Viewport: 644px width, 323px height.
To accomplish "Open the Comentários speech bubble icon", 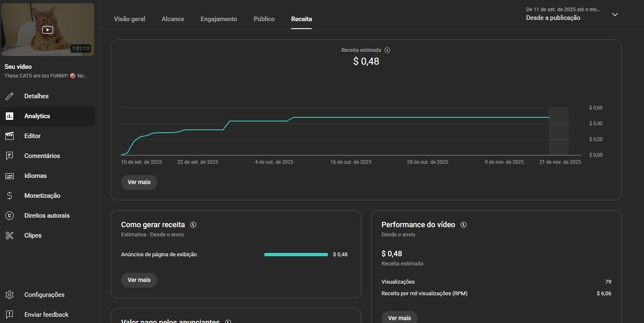I will pos(10,156).
